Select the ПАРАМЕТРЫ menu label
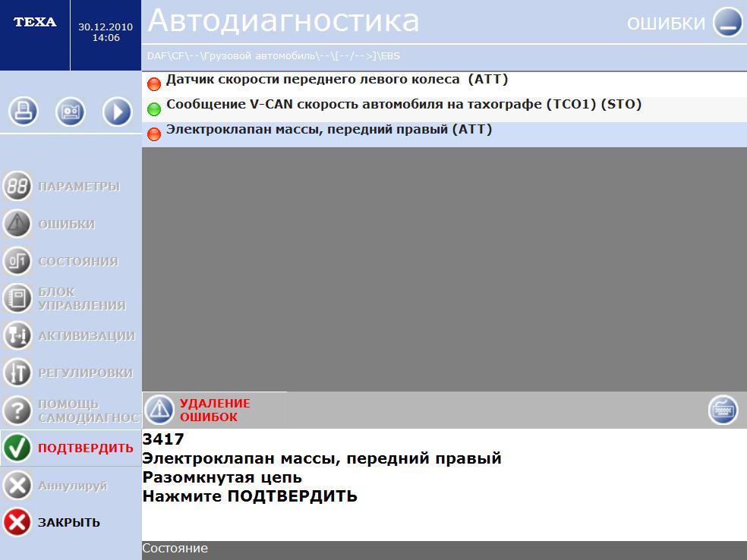Viewport: 747px width, 560px height. click(79, 186)
